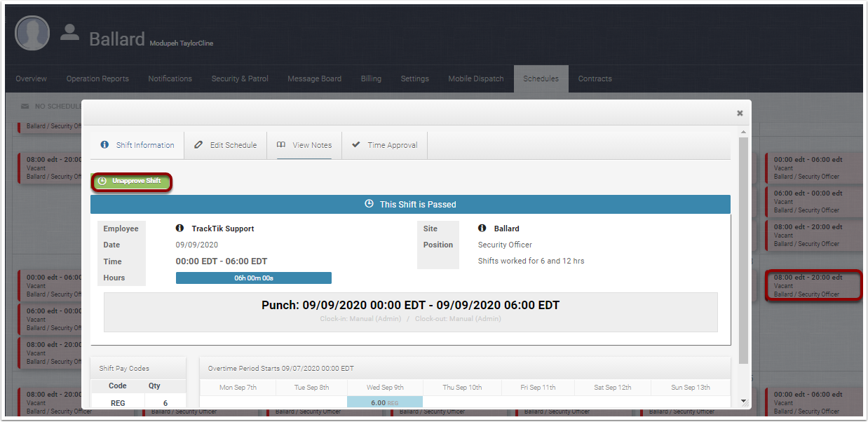Click the envelope icon near No Schedule
Screen dimensions: 868x422
point(25,106)
